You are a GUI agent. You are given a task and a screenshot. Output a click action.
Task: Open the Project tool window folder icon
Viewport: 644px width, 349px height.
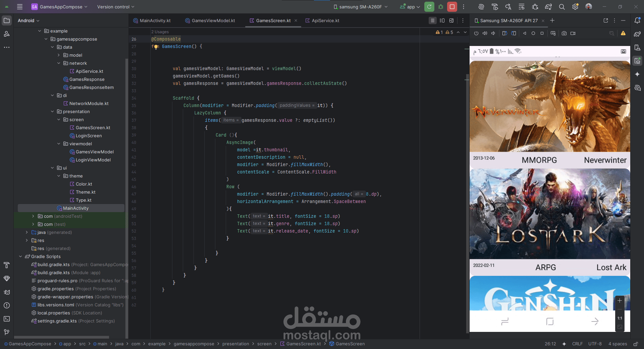point(7,20)
